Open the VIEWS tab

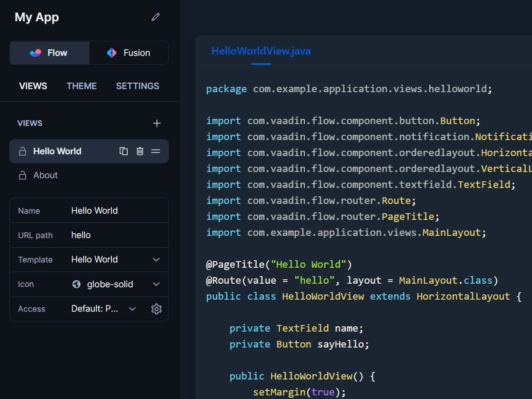tap(33, 86)
